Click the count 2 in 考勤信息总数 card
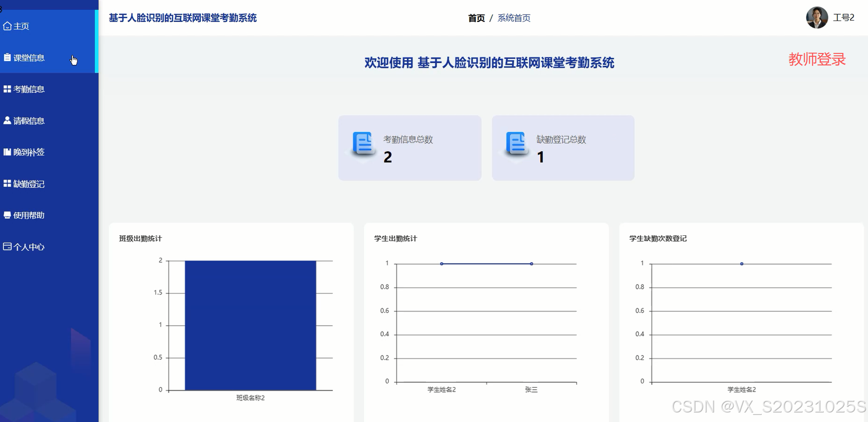 (x=388, y=157)
